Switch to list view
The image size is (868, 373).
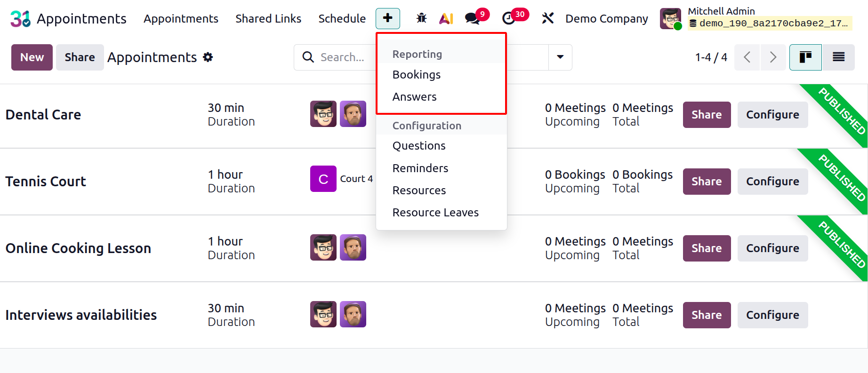click(838, 57)
